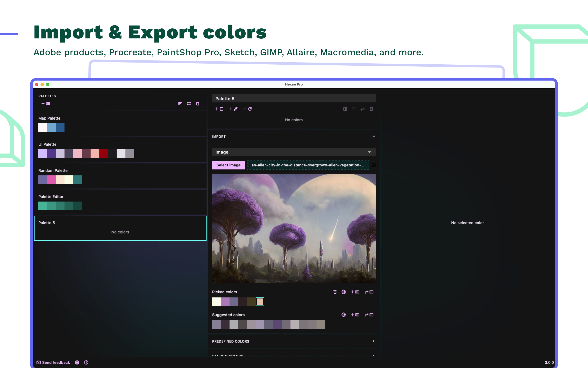Click the pink swatch in Random Palette
588x368 pixels.
click(x=51, y=180)
